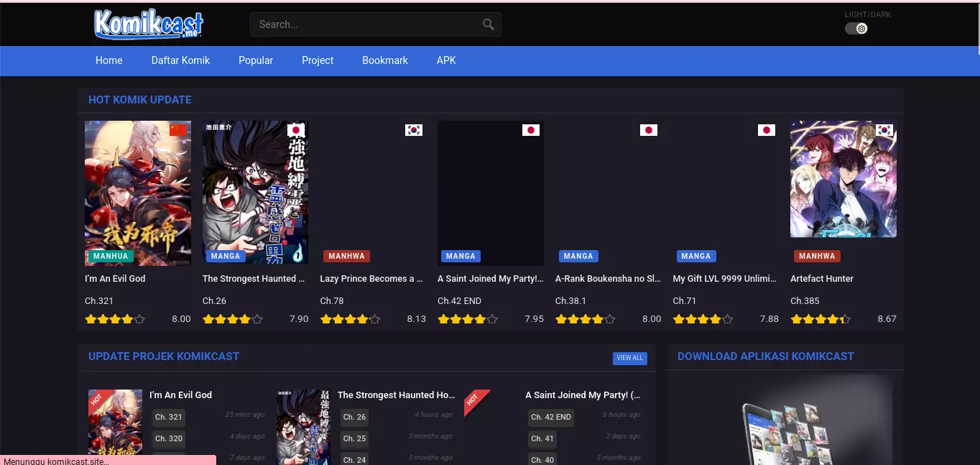Open Ch. 42 END chip in project updates
Viewport: 980px width, 465px height.
(x=551, y=417)
